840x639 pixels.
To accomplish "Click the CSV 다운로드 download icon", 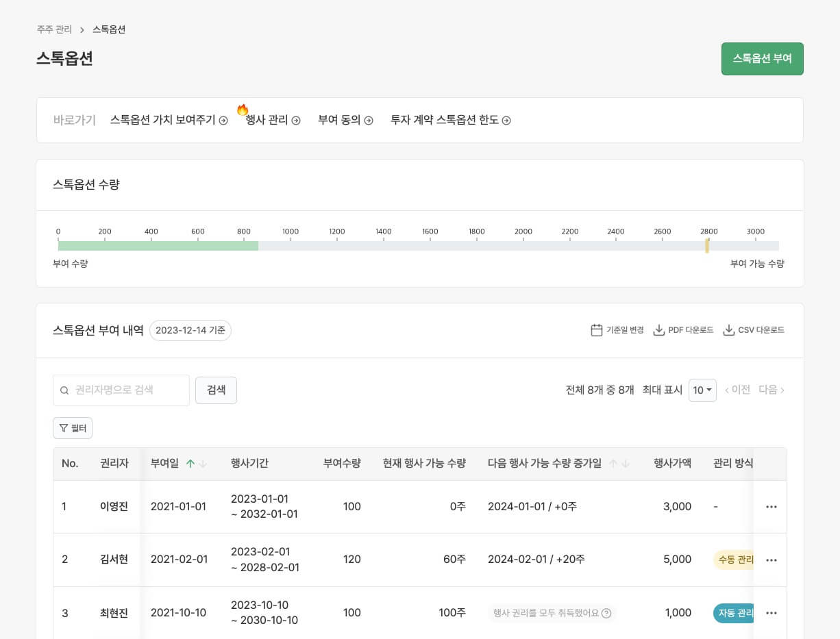I will pyautogui.click(x=728, y=329).
